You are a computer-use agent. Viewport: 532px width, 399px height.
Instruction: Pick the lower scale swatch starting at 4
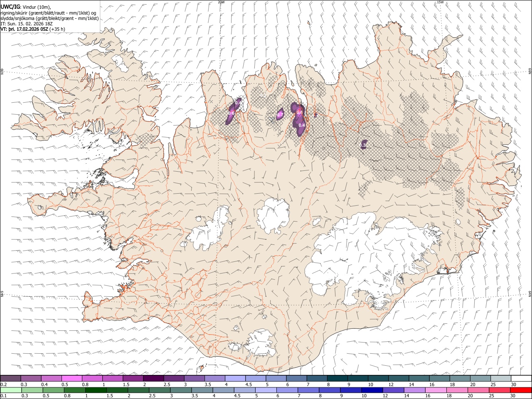click(223, 390)
